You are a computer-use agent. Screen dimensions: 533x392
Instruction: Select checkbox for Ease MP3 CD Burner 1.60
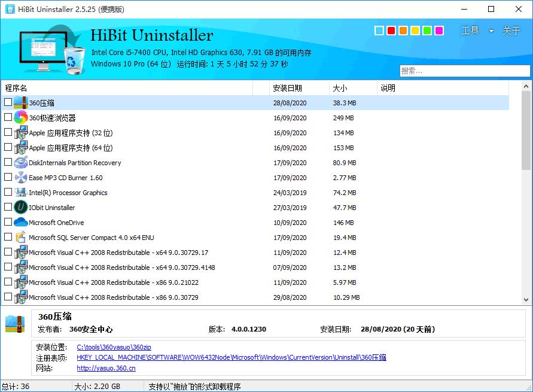pyautogui.click(x=8, y=177)
